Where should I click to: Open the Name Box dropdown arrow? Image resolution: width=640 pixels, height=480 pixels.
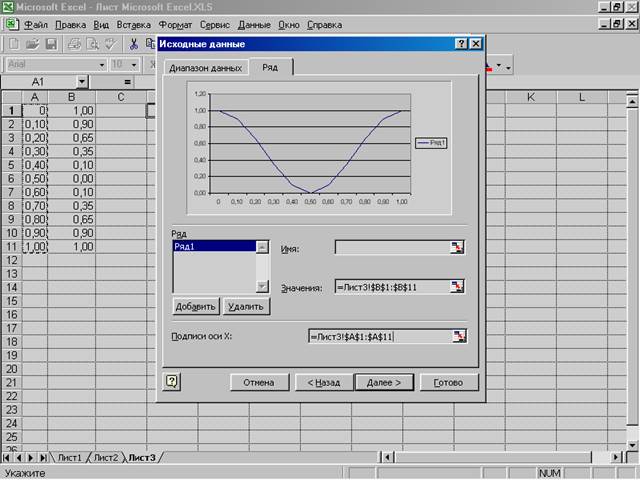[82, 81]
